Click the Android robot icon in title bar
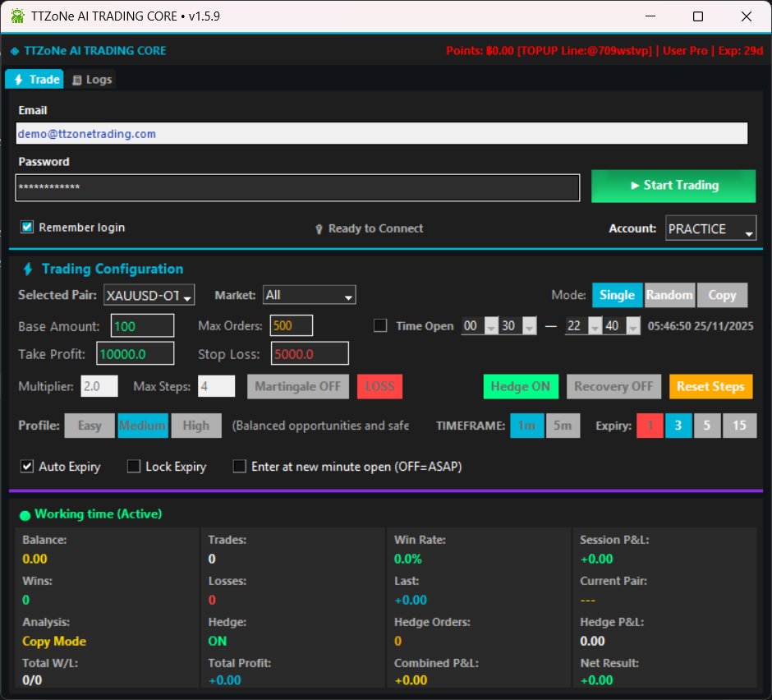Screen dimensions: 772x700 16,16
